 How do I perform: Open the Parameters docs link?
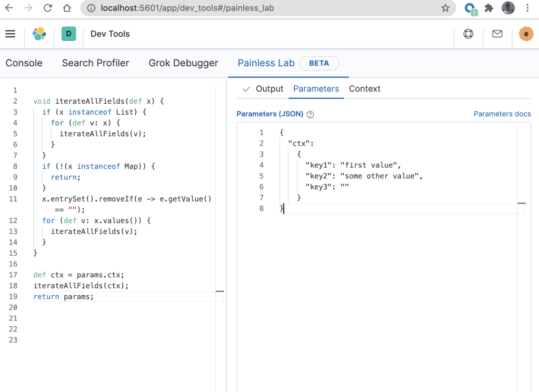(x=502, y=114)
